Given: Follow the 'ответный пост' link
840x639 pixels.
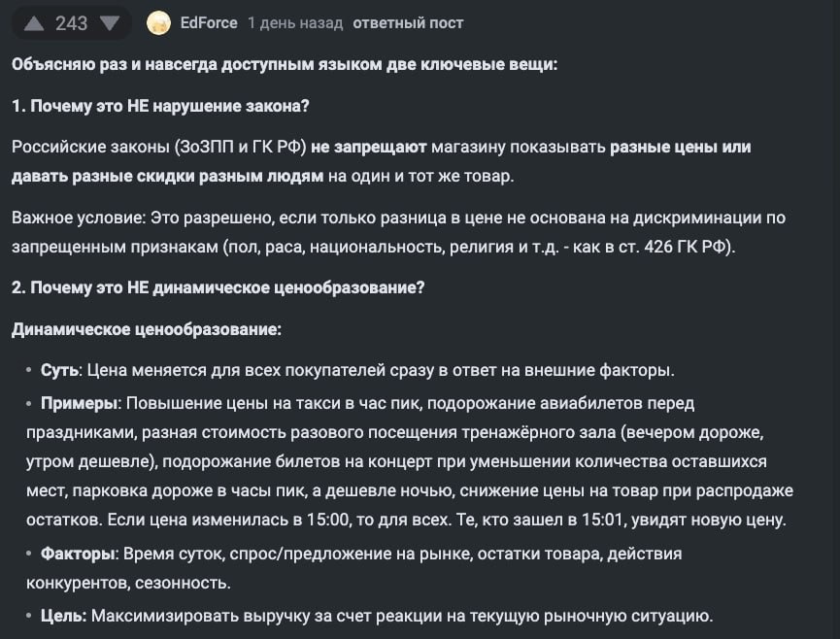Looking at the screenshot, I should [408, 23].
